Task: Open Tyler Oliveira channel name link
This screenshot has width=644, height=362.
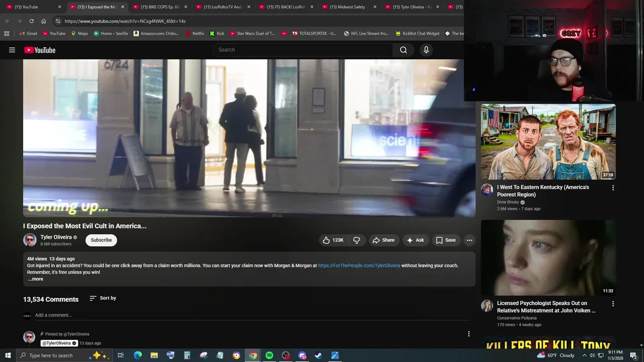Action: 56,237
